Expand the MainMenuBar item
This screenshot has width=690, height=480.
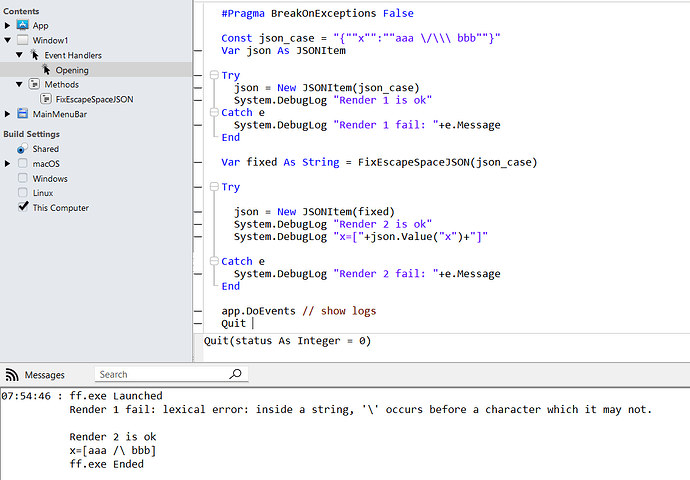click(7, 114)
